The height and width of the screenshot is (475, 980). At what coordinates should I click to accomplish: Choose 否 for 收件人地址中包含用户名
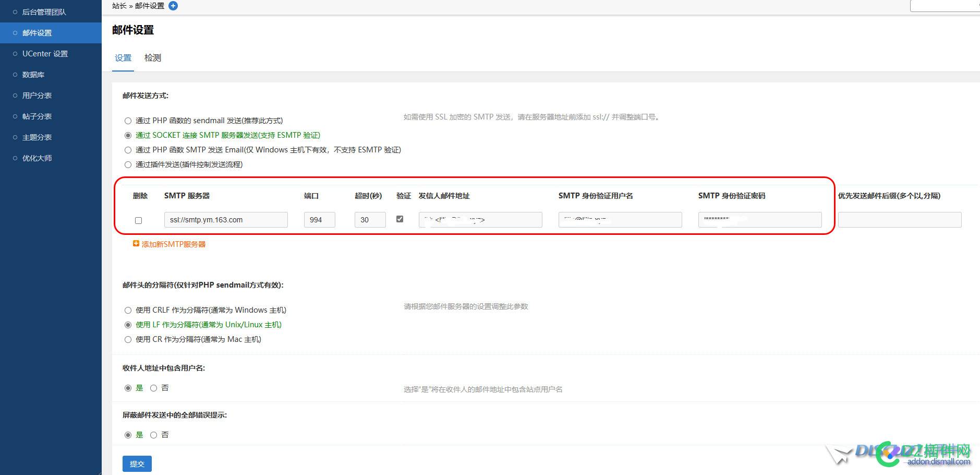coord(153,388)
